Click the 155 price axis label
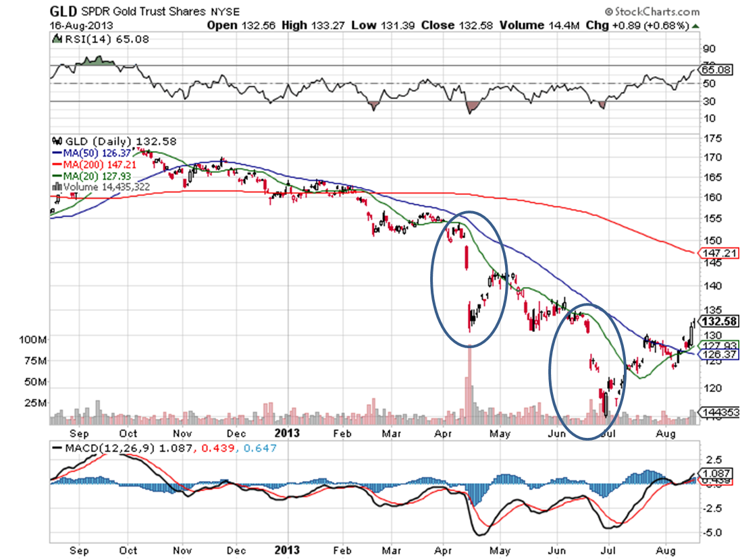Viewport: 740px width, 560px height. point(712,219)
